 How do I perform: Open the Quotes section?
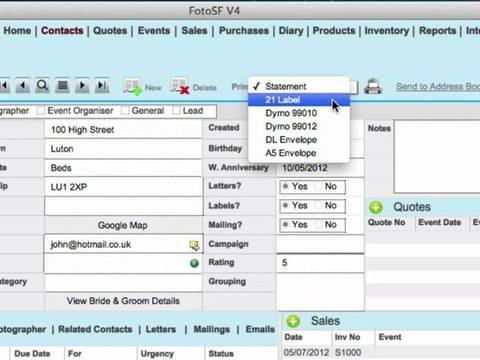click(110, 31)
